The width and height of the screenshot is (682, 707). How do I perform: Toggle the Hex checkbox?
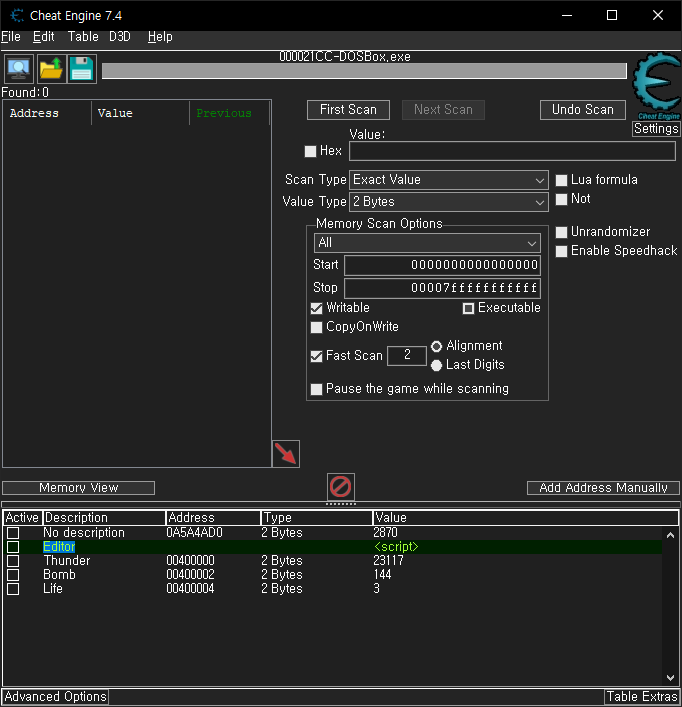[x=310, y=151]
